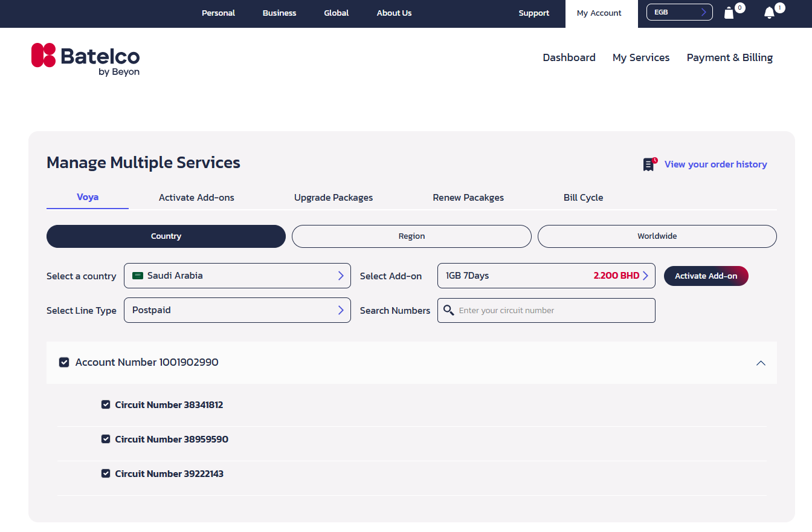This screenshot has width=812, height=532.
Task: Open the EGB account selector dropdown
Action: [x=680, y=12]
